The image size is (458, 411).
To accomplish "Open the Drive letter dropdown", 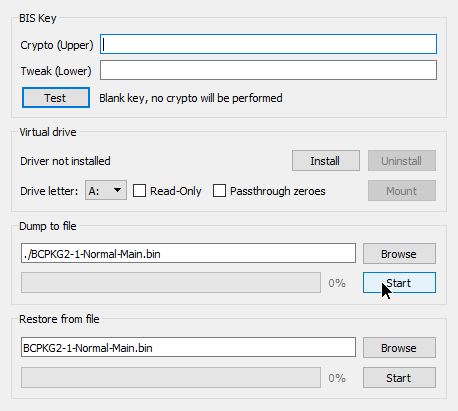I will [x=106, y=190].
